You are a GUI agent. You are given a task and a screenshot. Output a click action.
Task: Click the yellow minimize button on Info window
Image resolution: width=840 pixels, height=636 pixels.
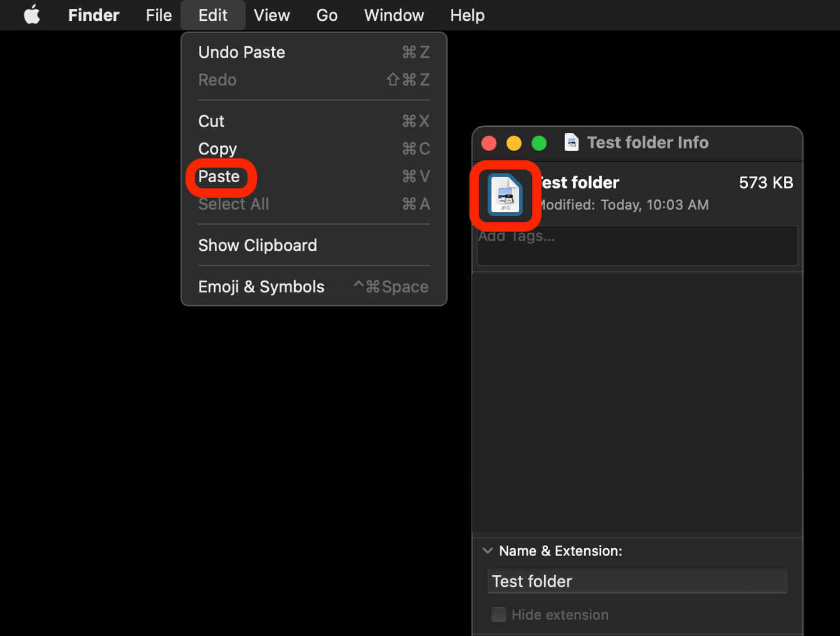point(513,143)
